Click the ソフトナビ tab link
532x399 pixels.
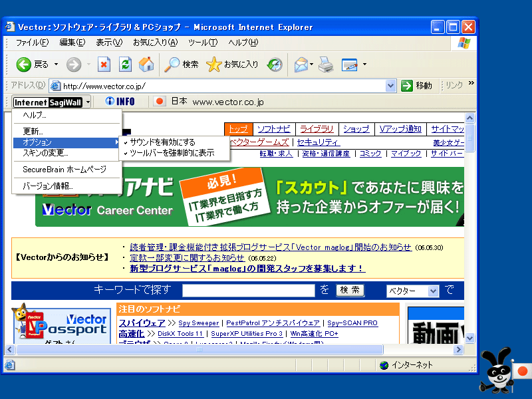point(274,129)
